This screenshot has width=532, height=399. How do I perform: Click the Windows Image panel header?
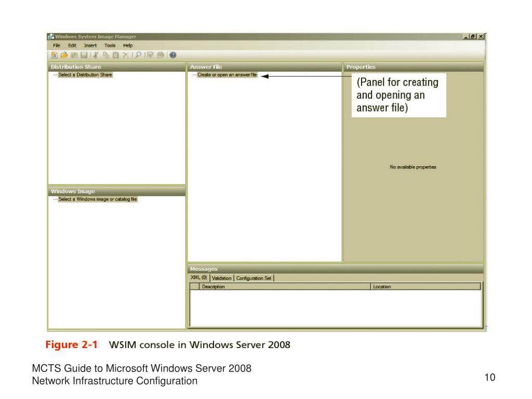[117, 191]
